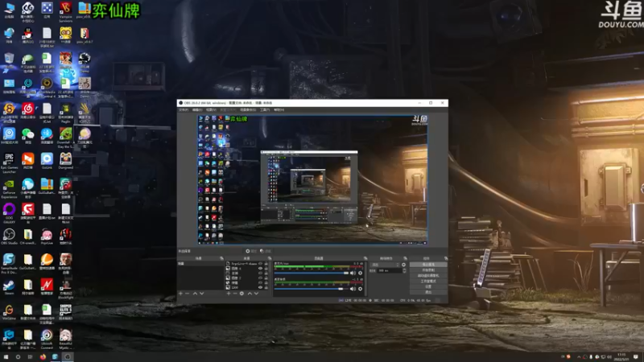
Task: Open the Recycle Bin on desktop
Action: pyautogui.click(x=9, y=61)
